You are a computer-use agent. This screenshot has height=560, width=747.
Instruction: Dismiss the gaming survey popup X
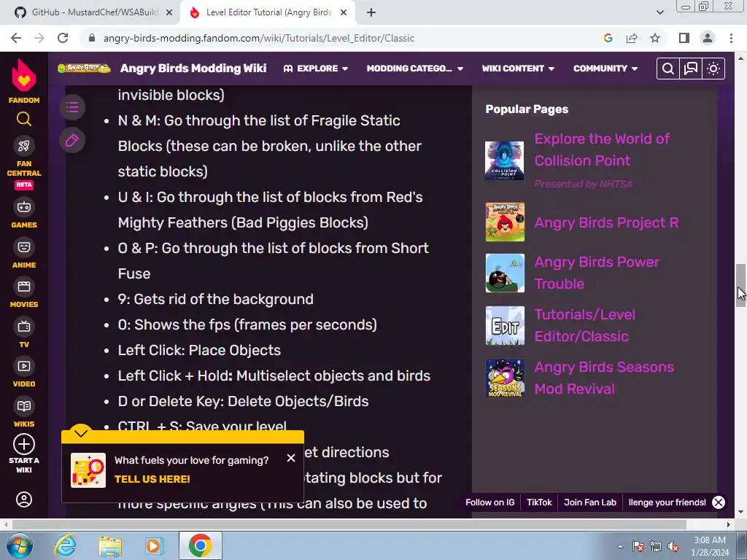tap(291, 458)
